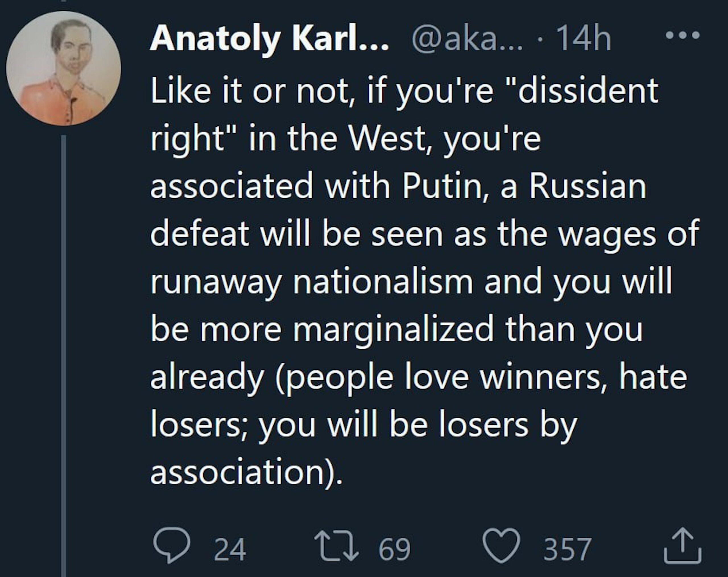Reply to the tweet via speech bubble icon

(171, 549)
